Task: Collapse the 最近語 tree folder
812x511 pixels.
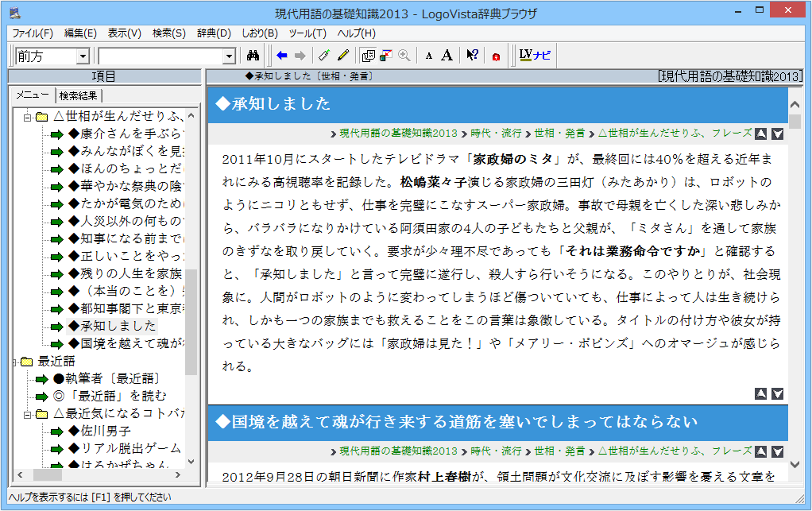Action: (15, 362)
